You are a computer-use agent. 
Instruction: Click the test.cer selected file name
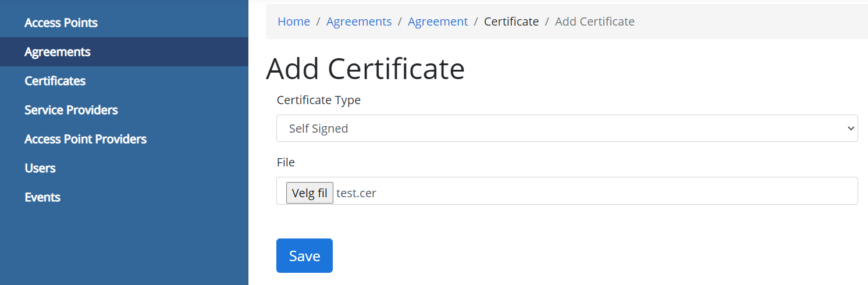tap(357, 193)
